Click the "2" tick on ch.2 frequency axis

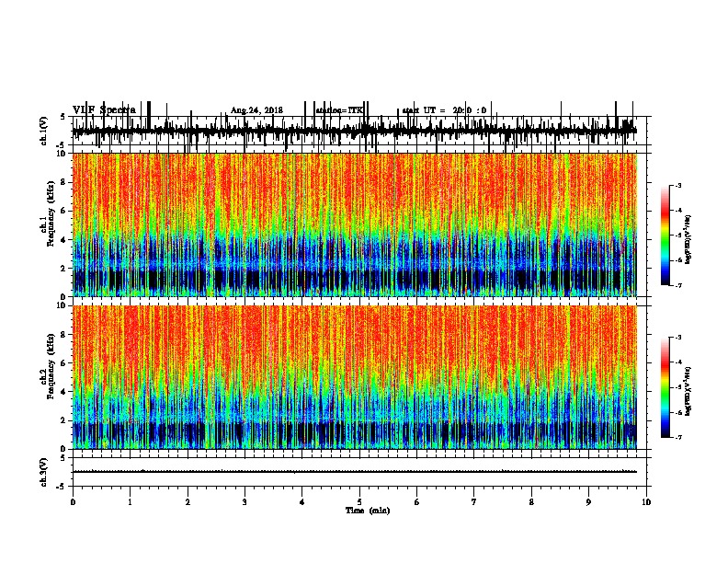pos(63,420)
